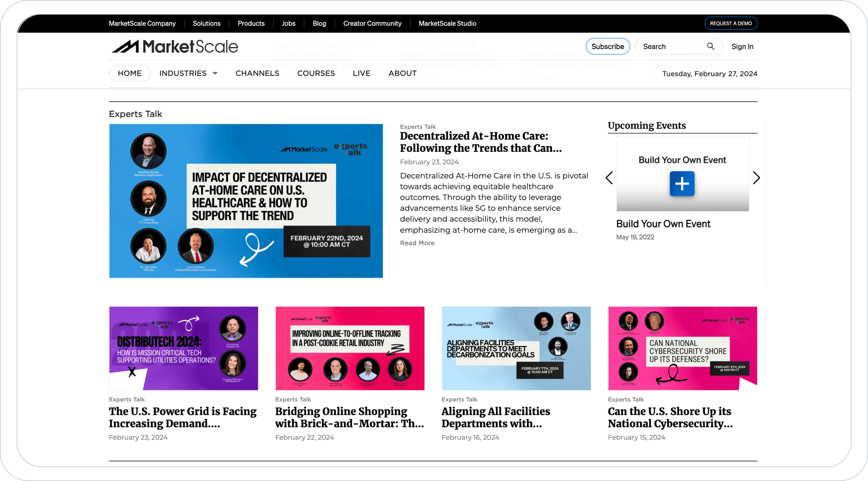Click February 15, 2024 date text
Screen dimensions: 868x481
click(636, 437)
